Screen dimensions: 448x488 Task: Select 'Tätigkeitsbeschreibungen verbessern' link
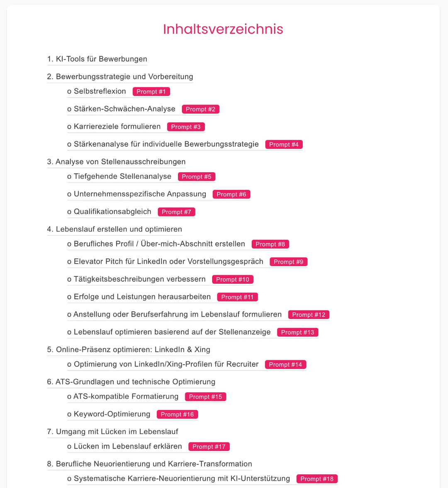(139, 279)
